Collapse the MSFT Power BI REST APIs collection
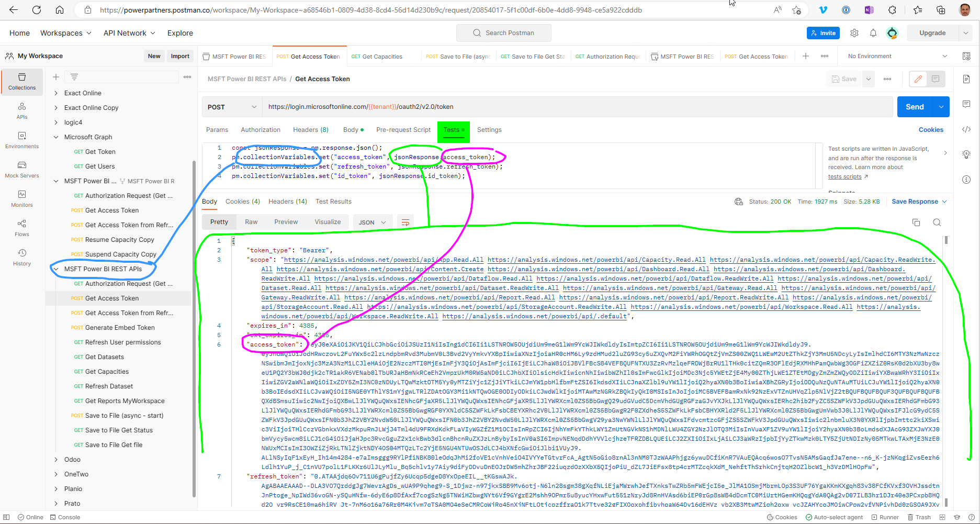The width and height of the screenshot is (980, 524). point(56,269)
